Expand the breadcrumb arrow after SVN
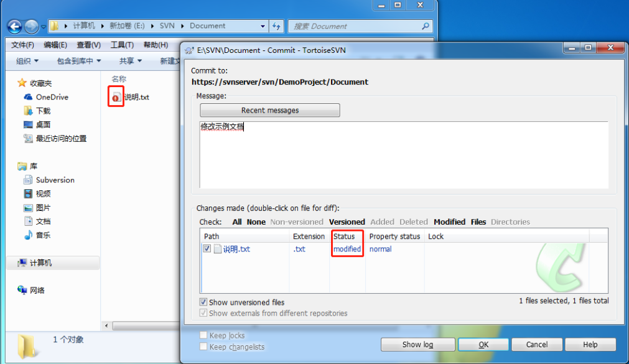 [182, 26]
